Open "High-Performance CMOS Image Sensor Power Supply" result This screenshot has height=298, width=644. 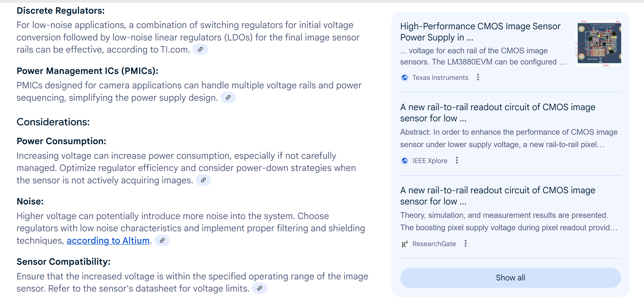480,32
